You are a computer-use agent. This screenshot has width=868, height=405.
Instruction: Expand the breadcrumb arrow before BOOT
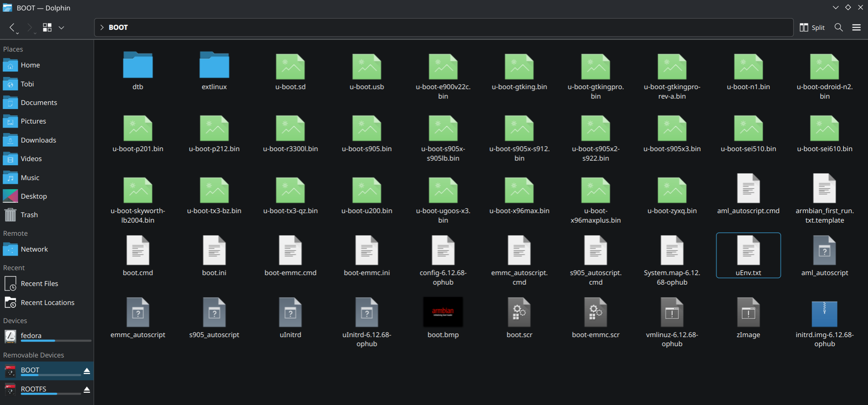(x=102, y=27)
